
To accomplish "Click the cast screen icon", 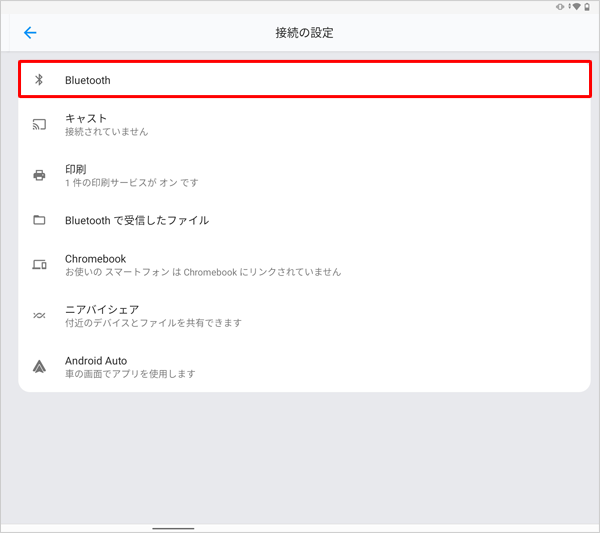I will 39,124.
